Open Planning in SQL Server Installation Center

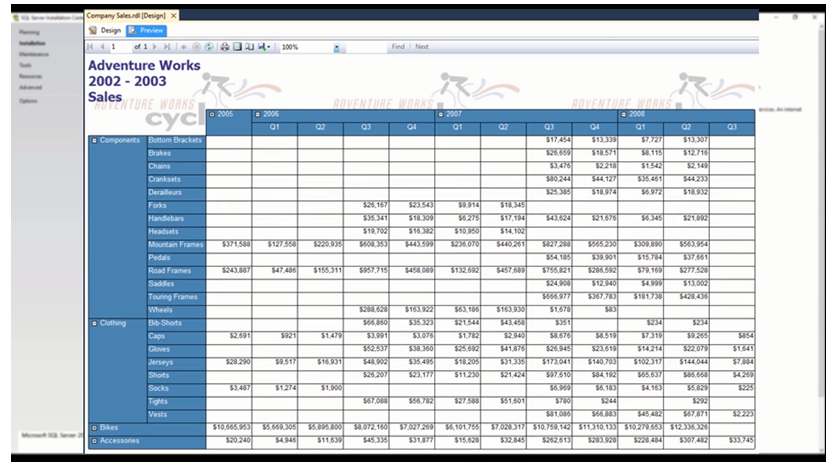(29, 32)
